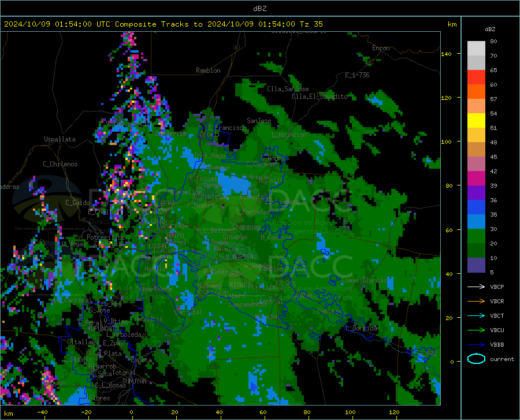Click the C_Chilenos place label
Screen dimensions: 520x420
tap(60, 164)
